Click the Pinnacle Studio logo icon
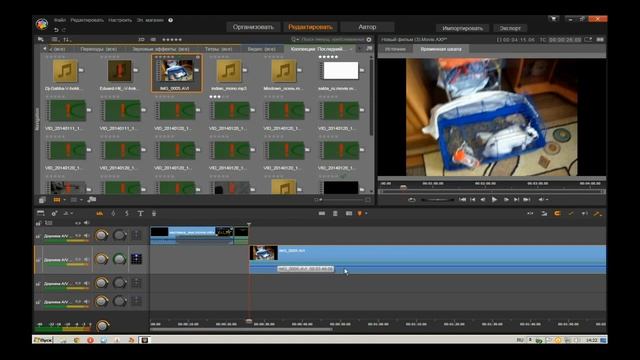Viewport: 640px width, 360px height. coord(42,24)
